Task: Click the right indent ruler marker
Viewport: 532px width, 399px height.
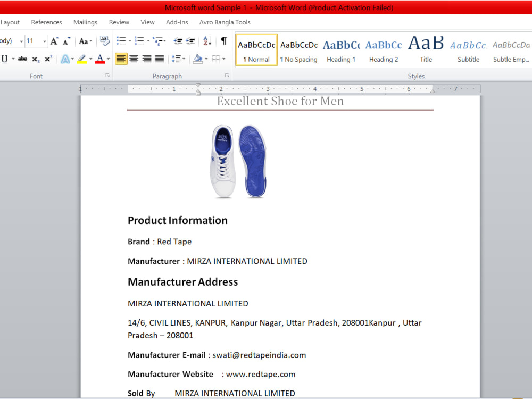Action: 433,90
